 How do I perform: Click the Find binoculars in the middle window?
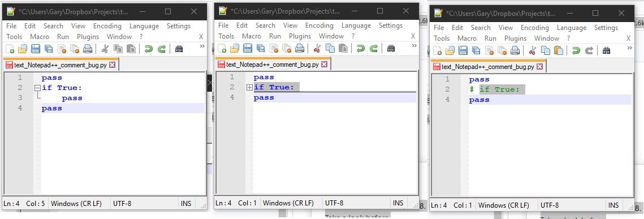(391, 49)
